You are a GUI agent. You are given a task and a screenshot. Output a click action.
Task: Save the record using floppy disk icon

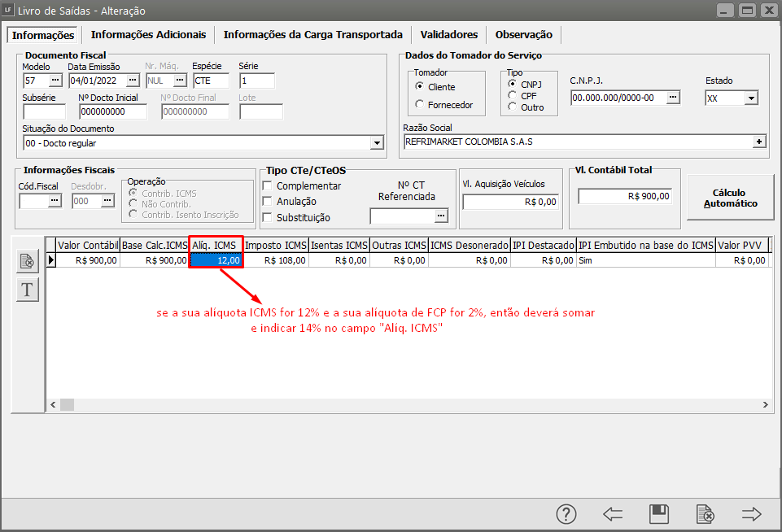click(x=658, y=514)
